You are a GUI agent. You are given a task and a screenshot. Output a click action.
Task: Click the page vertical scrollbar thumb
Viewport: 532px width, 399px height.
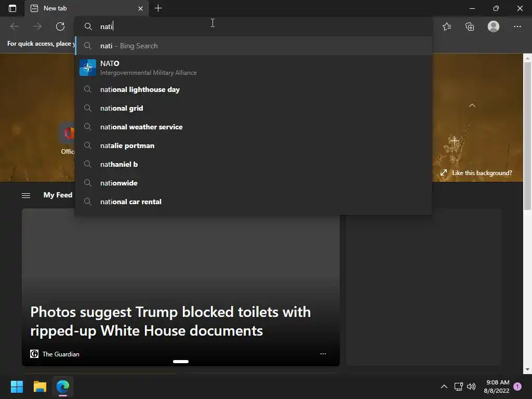527,136
